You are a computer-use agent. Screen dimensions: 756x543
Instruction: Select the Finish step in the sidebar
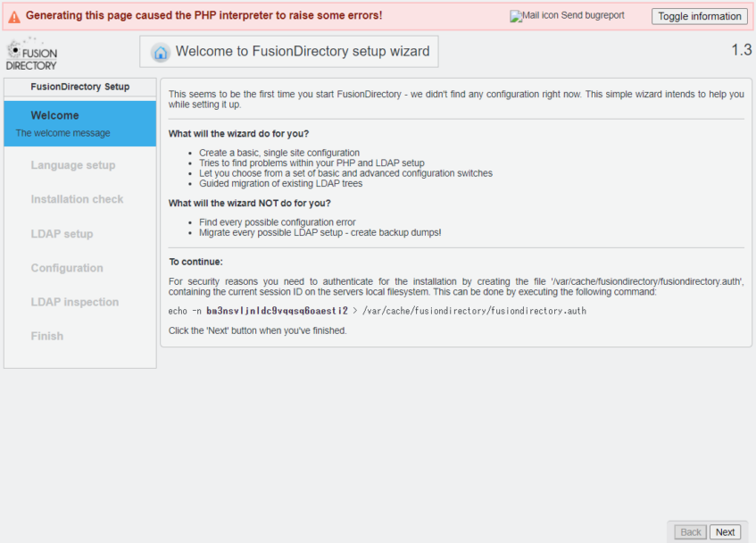pos(46,336)
